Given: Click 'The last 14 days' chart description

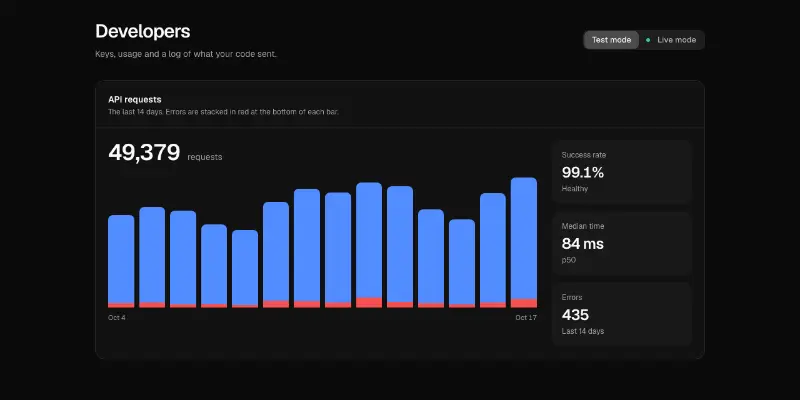Looking at the screenshot, I should coord(223,112).
